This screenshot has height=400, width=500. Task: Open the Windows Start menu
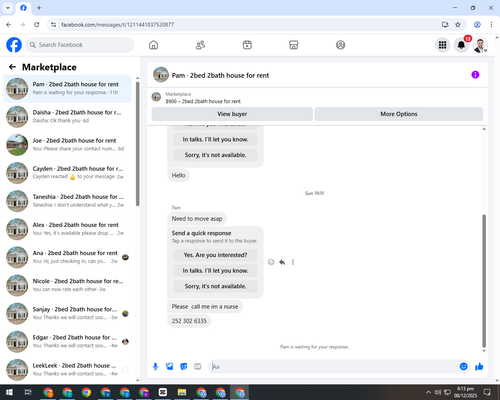point(9,392)
